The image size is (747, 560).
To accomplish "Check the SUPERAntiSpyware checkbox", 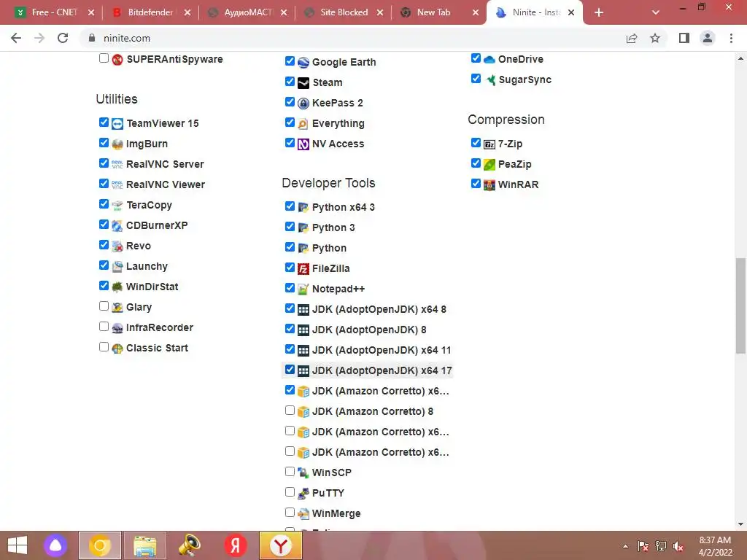I will point(104,58).
